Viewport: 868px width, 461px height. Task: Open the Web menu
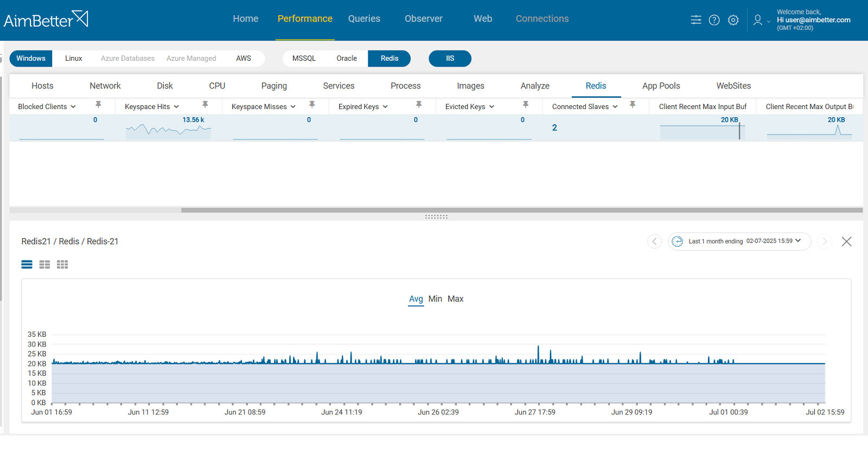point(483,18)
